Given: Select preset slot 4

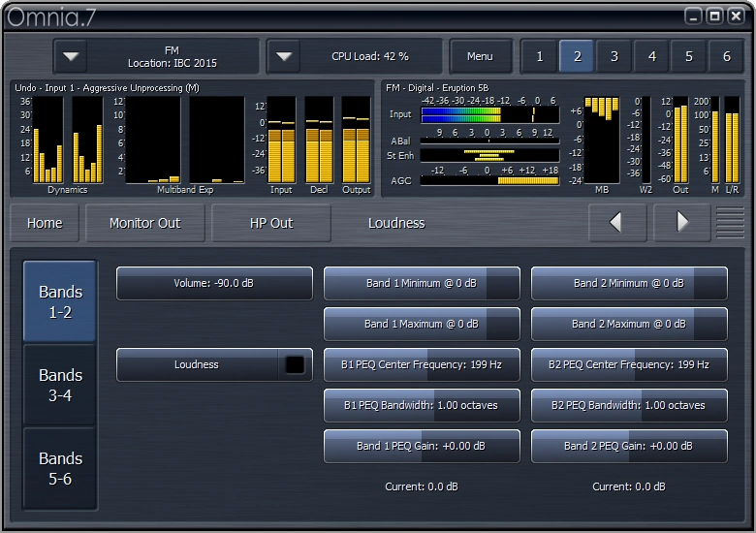Looking at the screenshot, I should [x=652, y=56].
